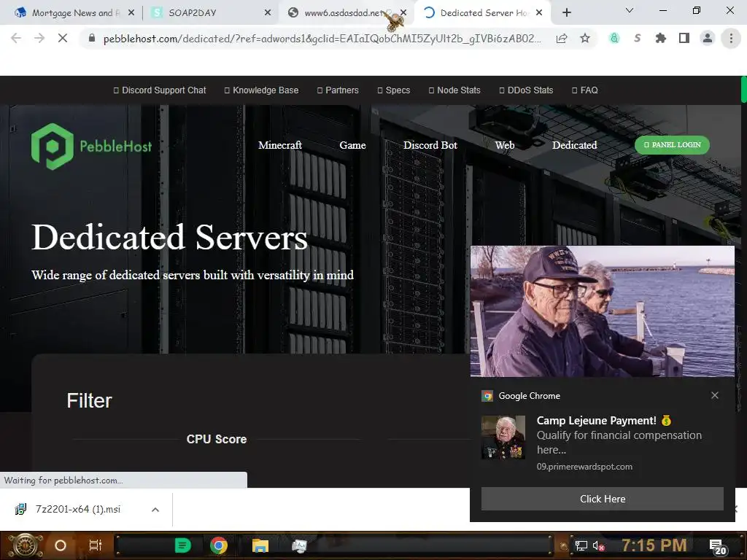Click the green Panel Login button
747x560 pixels.
tap(672, 145)
